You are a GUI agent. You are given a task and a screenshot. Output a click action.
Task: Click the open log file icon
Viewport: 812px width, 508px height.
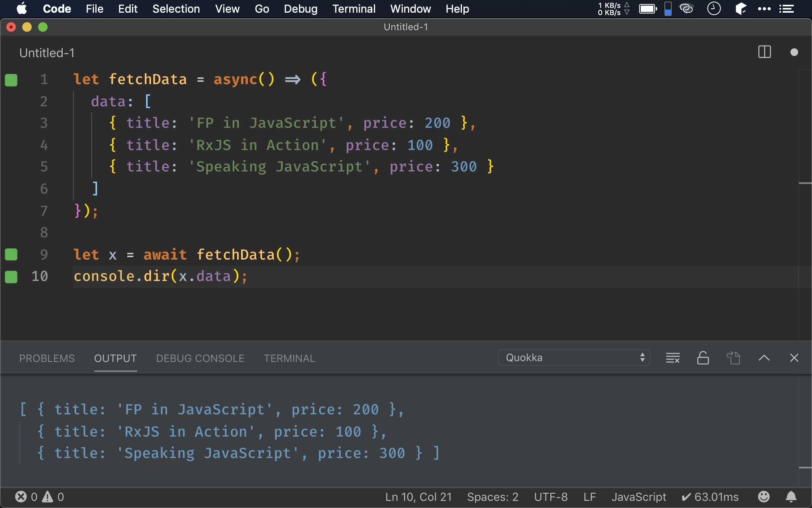coord(733,358)
